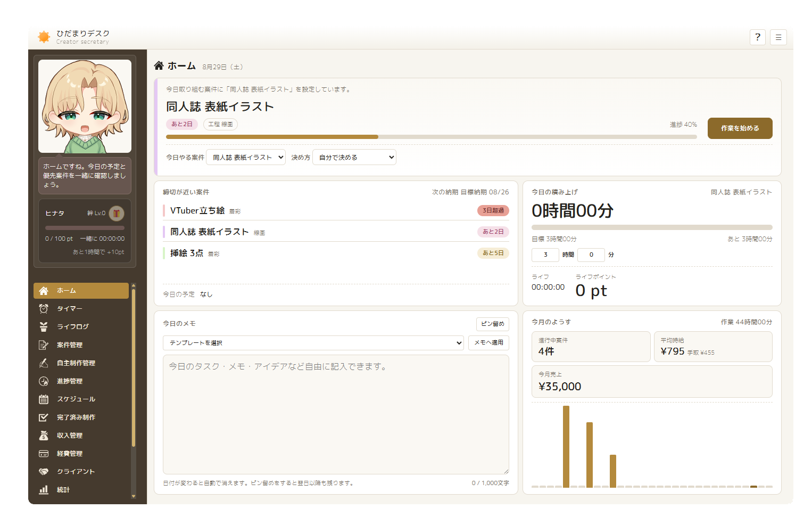
Task: Click the 時間 goal input field
Action: [545, 255]
